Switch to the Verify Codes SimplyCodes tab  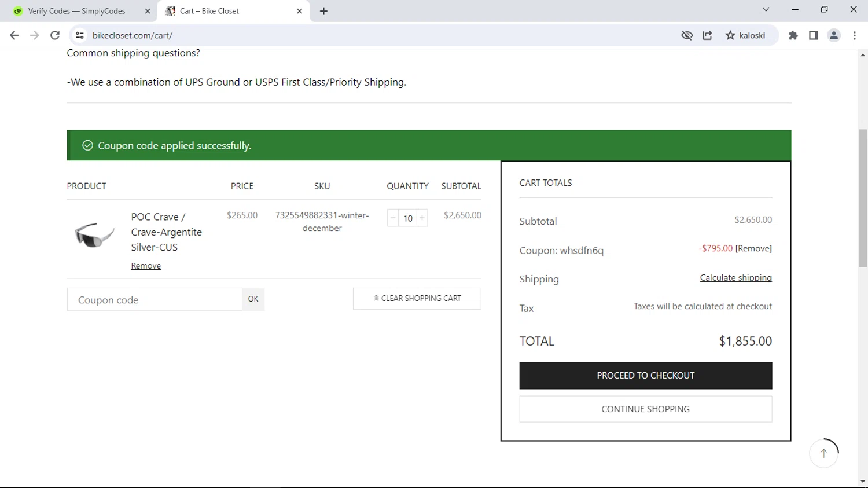[76, 11]
